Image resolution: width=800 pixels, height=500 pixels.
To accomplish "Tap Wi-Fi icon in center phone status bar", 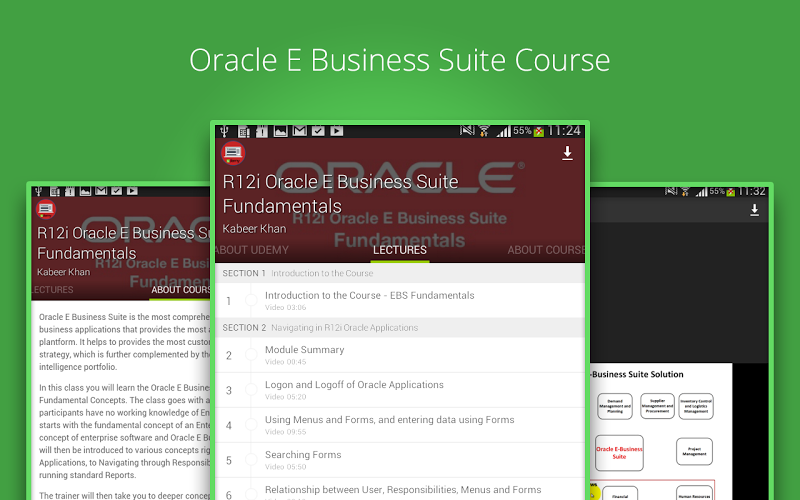I will [x=484, y=131].
